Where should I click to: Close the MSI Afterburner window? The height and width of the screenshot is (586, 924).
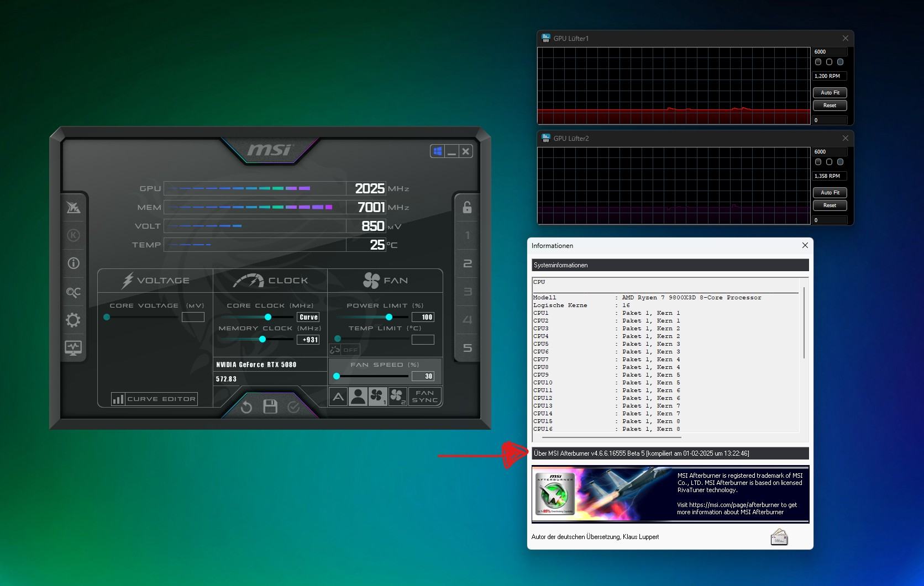tap(466, 151)
